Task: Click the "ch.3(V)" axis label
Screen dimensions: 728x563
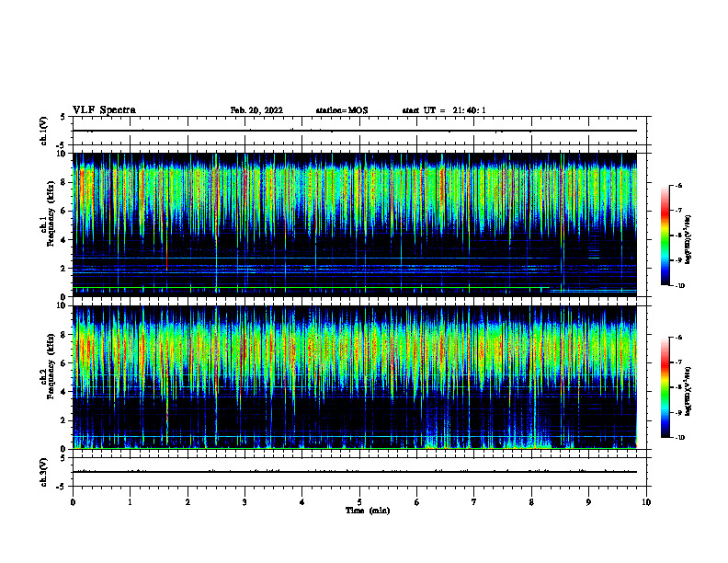Action: pos(43,472)
